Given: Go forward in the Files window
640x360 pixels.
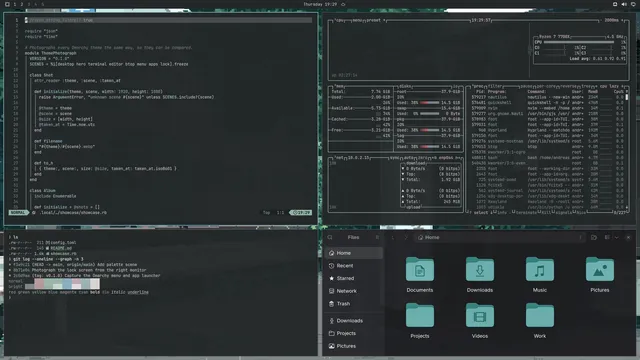Looking at the screenshot, I should [x=406, y=237].
